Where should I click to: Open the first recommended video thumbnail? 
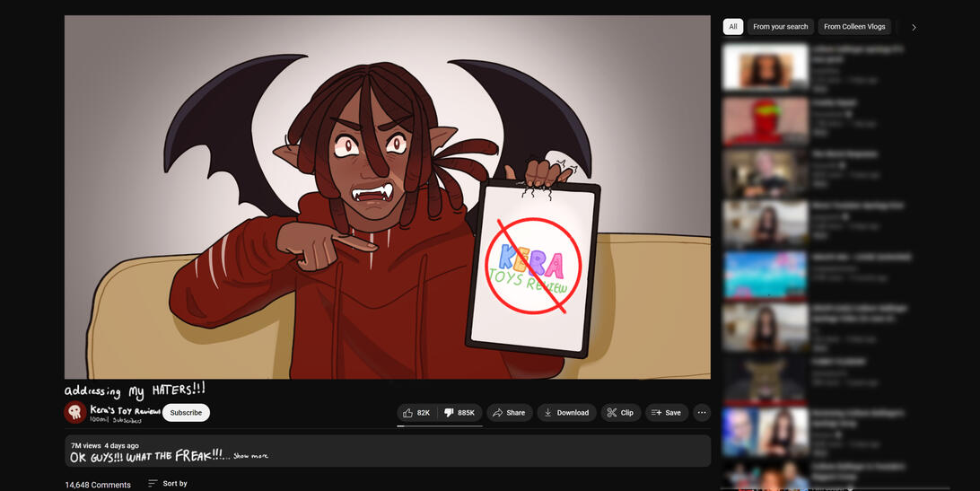[x=765, y=68]
